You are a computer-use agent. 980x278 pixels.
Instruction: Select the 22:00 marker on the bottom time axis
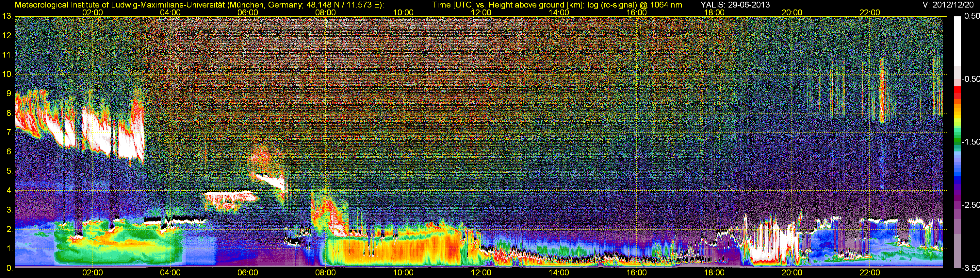coord(870,273)
